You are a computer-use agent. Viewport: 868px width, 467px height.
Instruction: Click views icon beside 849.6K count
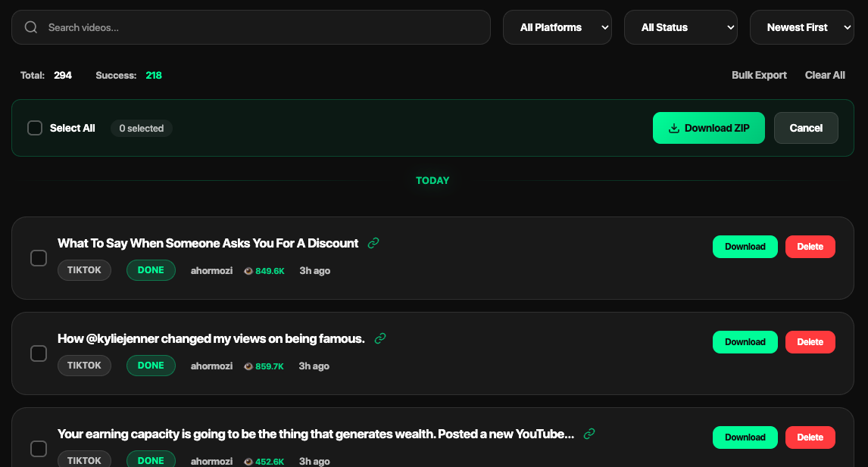pos(248,270)
